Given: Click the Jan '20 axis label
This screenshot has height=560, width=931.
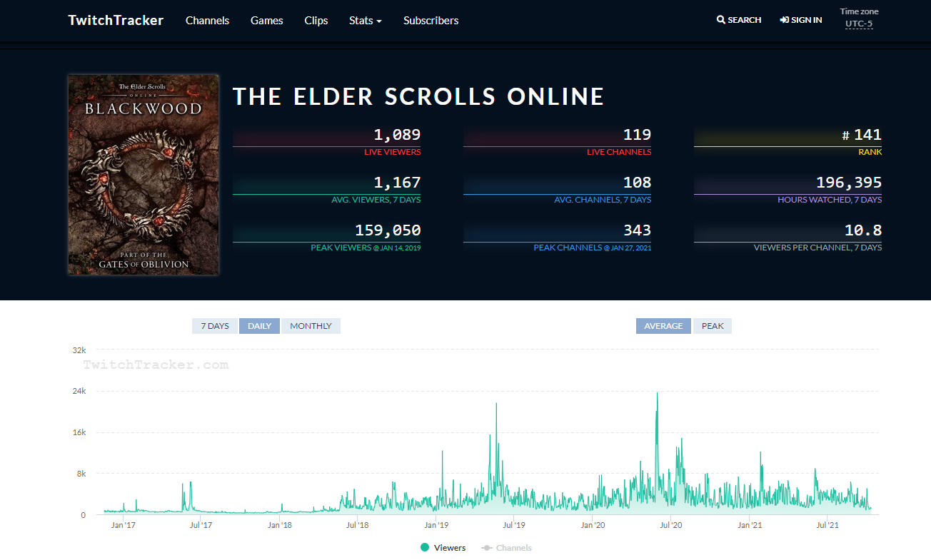Looking at the screenshot, I should [593, 525].
